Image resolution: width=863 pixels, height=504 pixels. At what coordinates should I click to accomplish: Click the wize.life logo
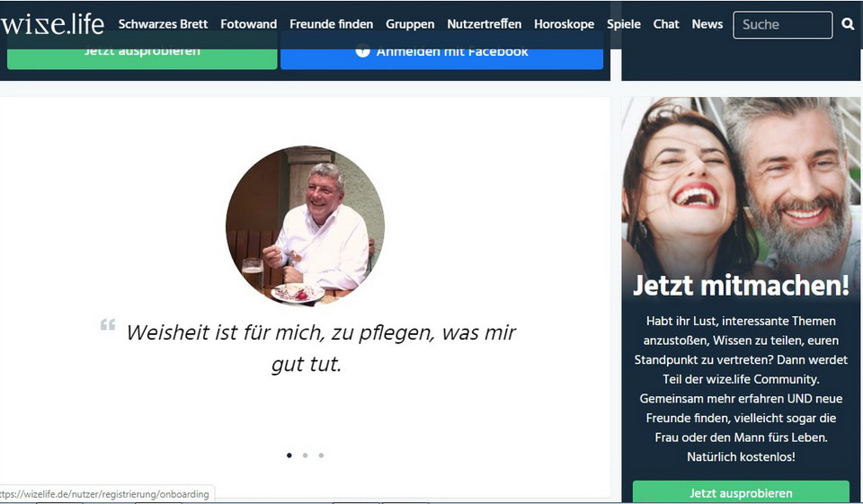[x=53, y=24]
